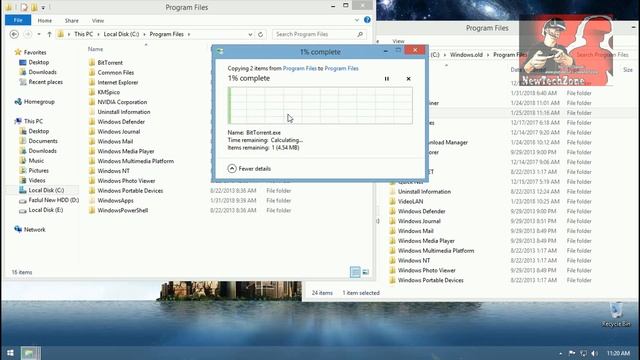The height and width of the screenshot is (360, 640).
Task: Open Documents under This PC
Action: (43, 141)
